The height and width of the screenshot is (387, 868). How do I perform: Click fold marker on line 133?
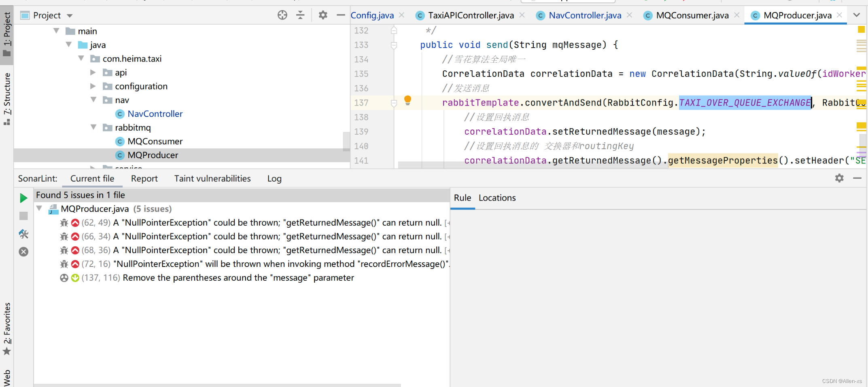point(394,45)
